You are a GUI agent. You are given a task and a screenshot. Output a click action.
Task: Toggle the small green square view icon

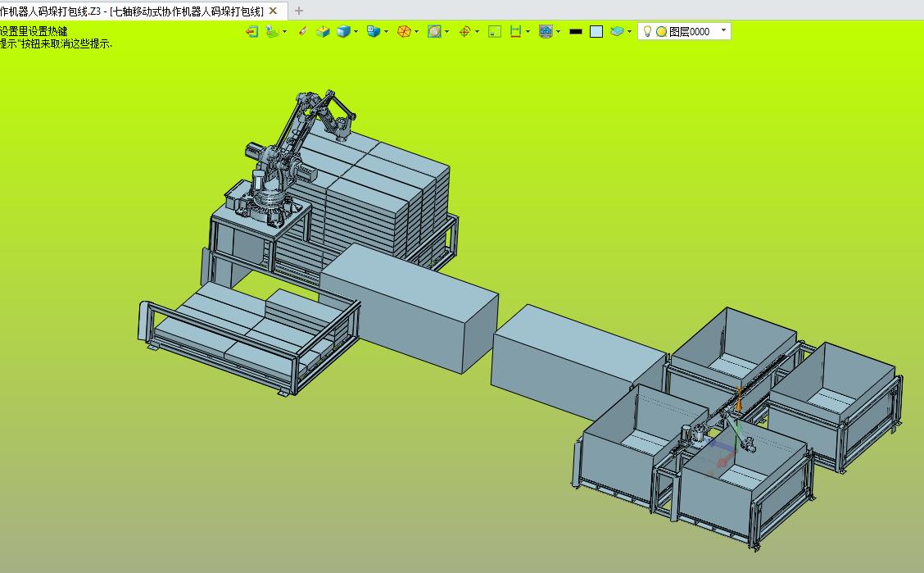pos(495,31)
